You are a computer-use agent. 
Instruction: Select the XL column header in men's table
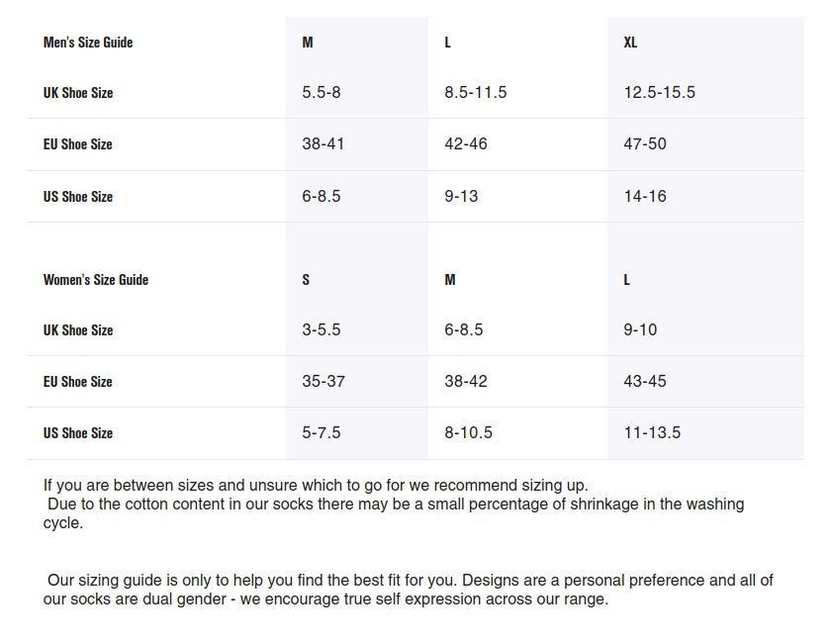tap(630, 43)
